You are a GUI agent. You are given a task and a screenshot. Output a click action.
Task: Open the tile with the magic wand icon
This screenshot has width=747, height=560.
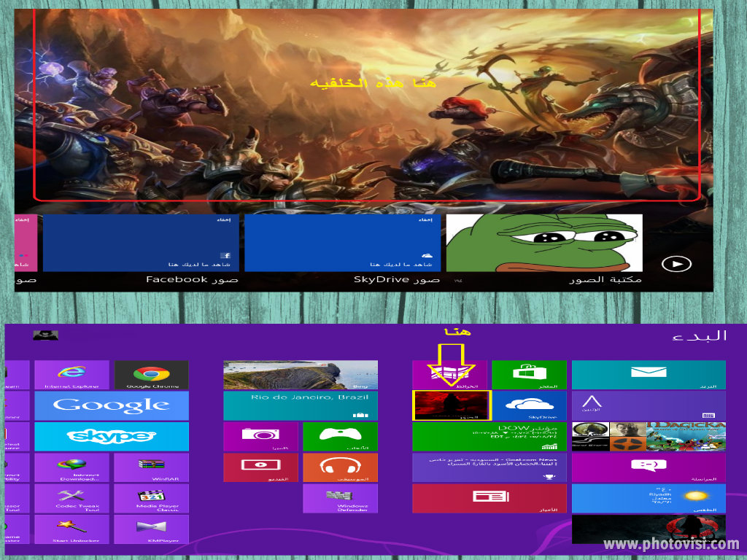pyautogui.click(x=72, y=529)
